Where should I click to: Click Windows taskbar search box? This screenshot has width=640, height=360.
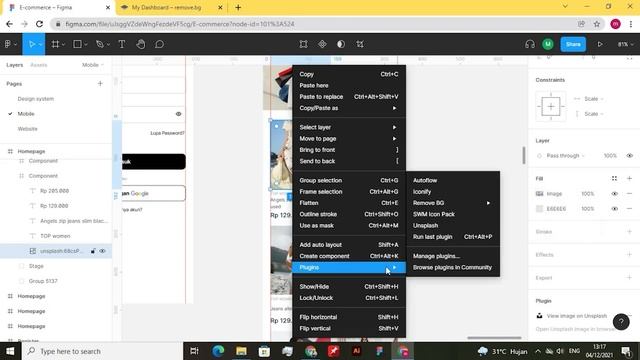102,351
